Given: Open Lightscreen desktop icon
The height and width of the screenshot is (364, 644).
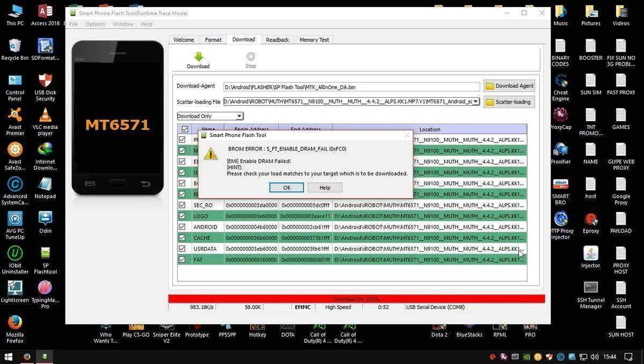Looking at the screenshot, I should [15, 292].
